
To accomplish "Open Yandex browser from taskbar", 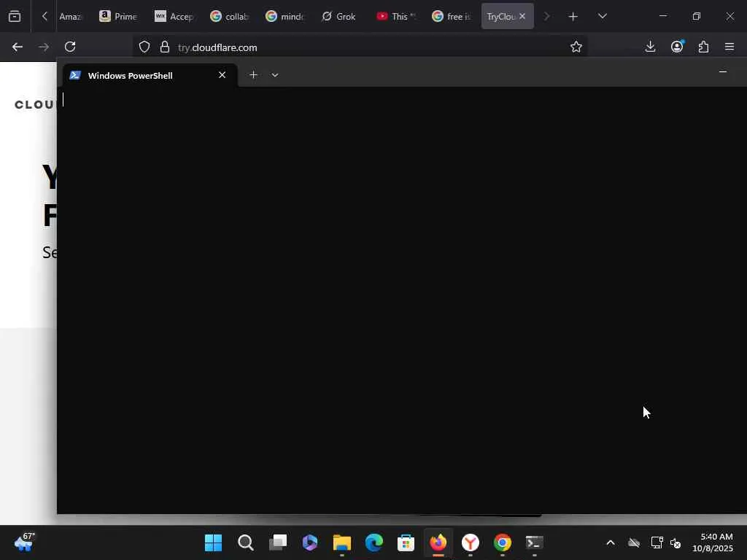I will [x=471, y=542].
